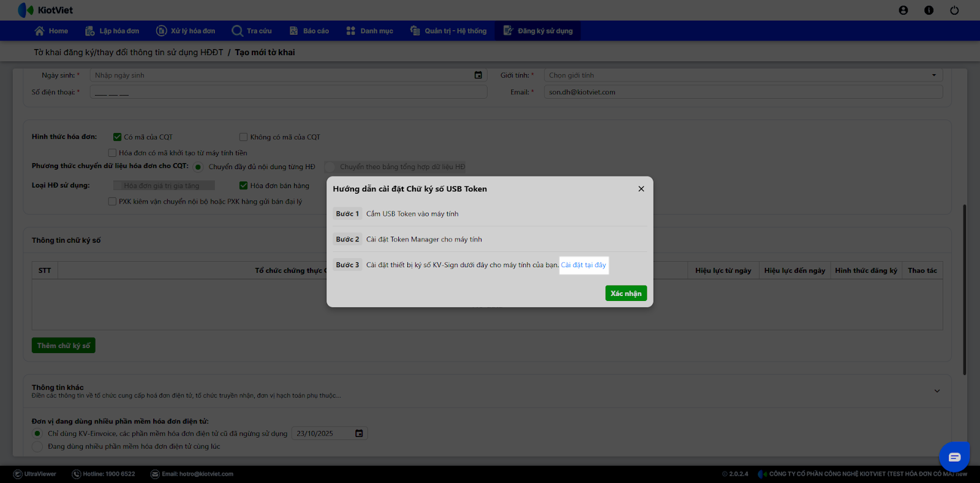The height and width of the screenshot is (483, 980).
Task: Click the power logout icon
Action: 954,10
